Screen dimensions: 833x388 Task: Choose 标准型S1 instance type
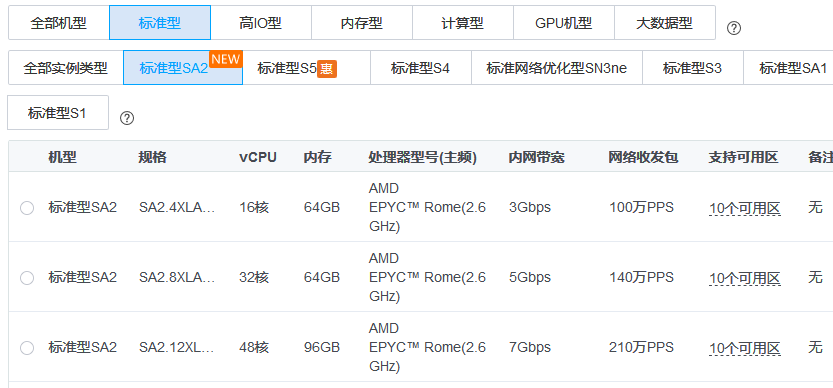click(x=57, y=113)
